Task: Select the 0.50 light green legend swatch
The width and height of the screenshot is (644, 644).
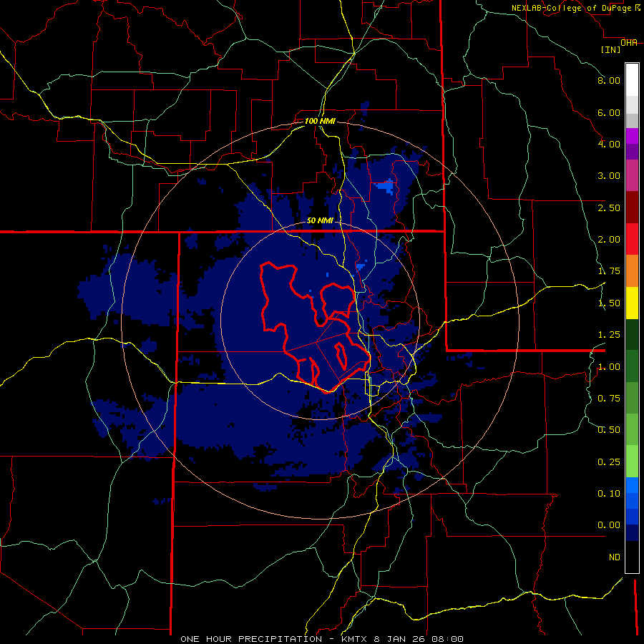Action: (632, 429)
